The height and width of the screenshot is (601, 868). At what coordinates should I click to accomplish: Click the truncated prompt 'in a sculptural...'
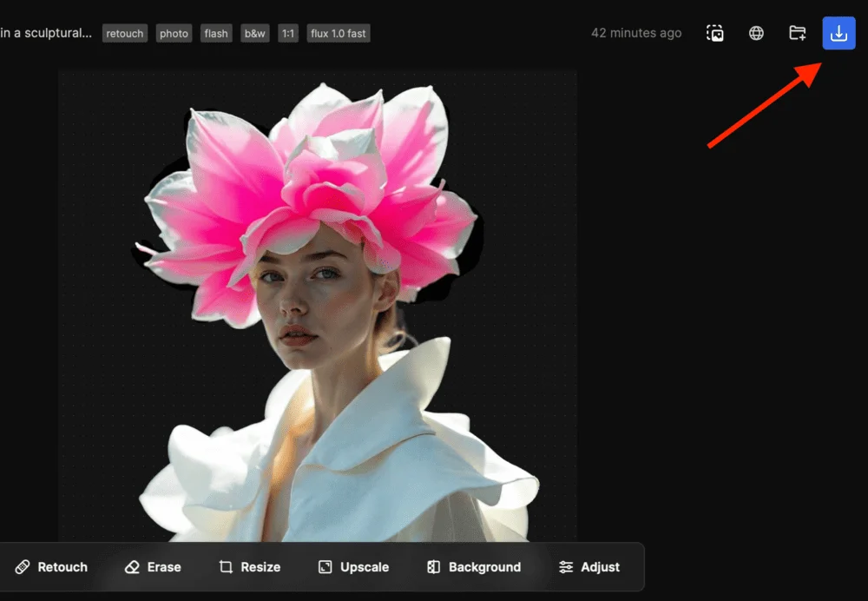coord(46,34)
